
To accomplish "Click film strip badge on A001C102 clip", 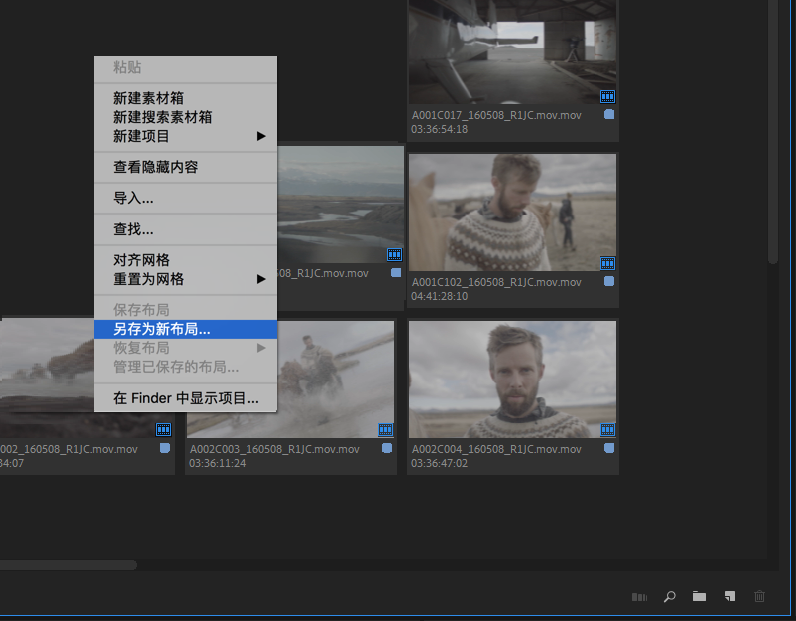I will (608, 263).
